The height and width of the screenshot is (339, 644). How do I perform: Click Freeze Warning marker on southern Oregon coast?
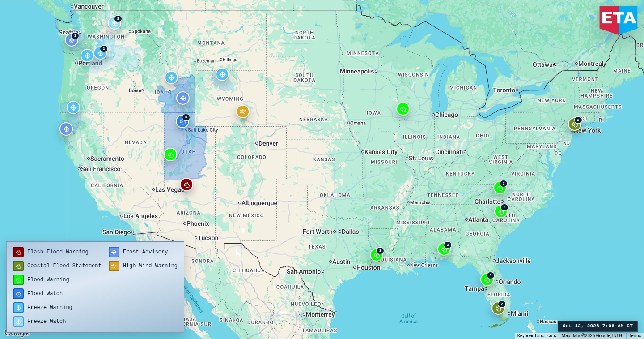[73, 107]
